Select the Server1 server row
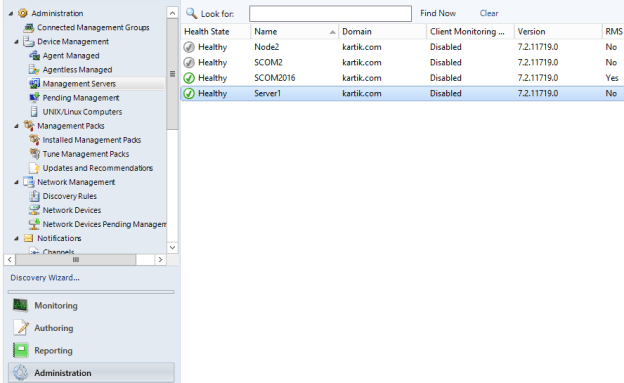The image size is (624, 383). 402,94
